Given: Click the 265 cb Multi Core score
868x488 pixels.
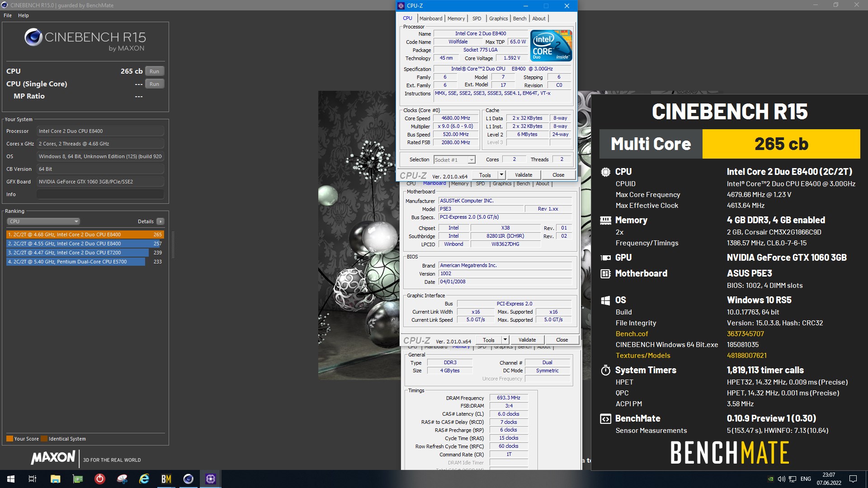Looking at the screenshot, I should click(x=781, y=144).
